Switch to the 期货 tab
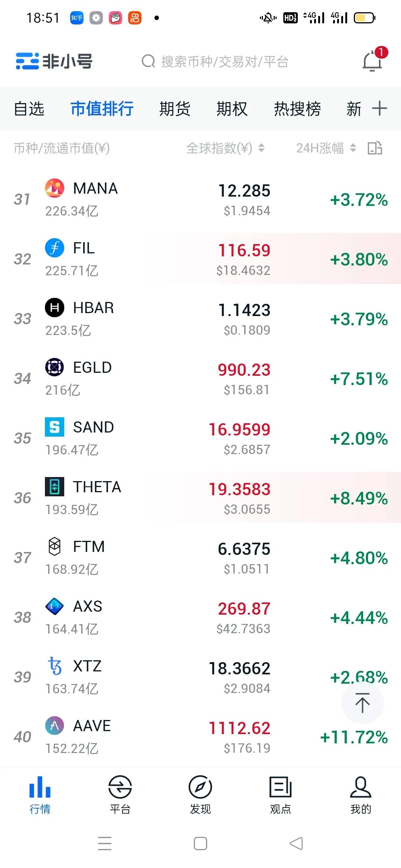401x868 pixels. [x=175, y=109]
